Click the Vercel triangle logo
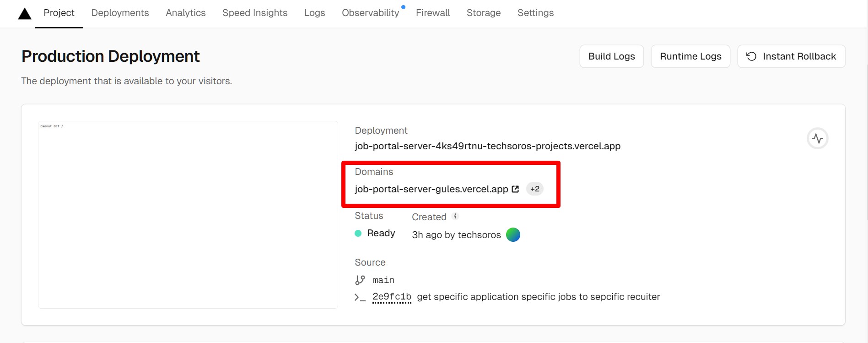Screen dimensions: 868x343 point(25,14)
